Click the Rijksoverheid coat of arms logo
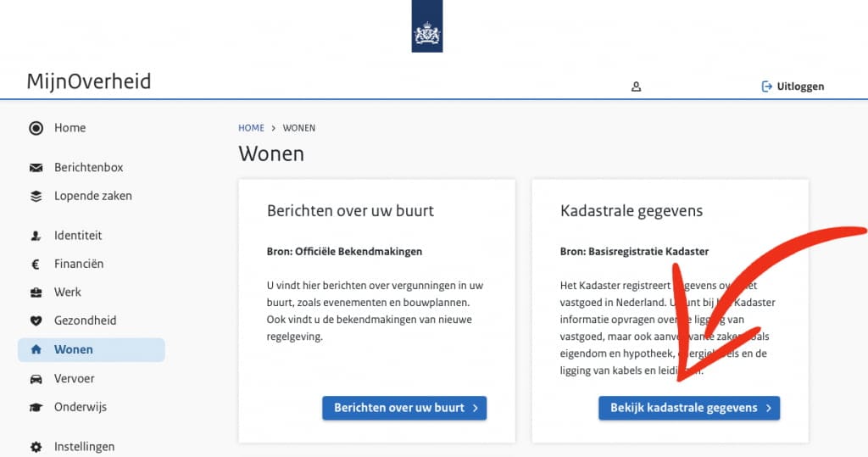Viewport: 868px width, 457px height. 427,26
